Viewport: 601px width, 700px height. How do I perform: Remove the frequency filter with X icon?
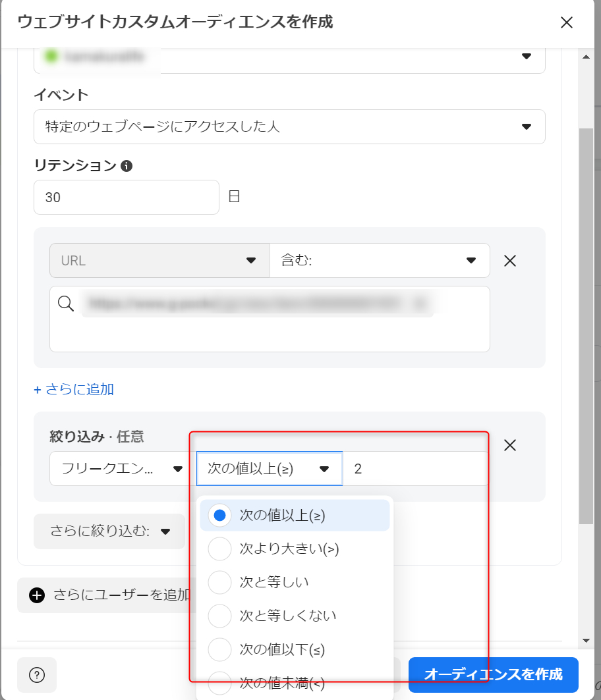[509, 445]
